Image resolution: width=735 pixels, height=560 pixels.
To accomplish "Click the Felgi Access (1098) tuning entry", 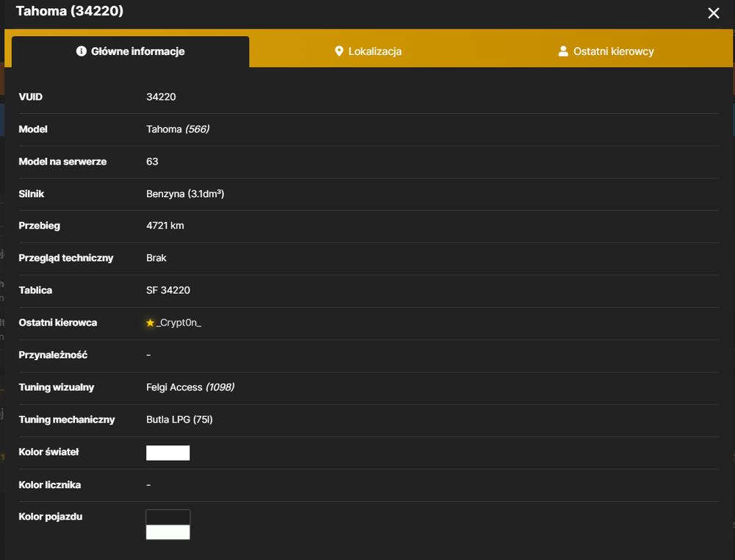I will (x=190, y=387).
